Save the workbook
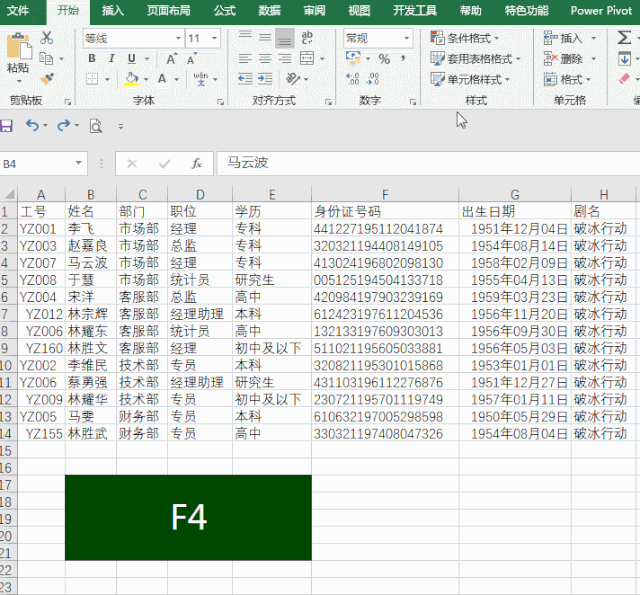The height and width of the screenshot is (595, 640). (6, 126)
